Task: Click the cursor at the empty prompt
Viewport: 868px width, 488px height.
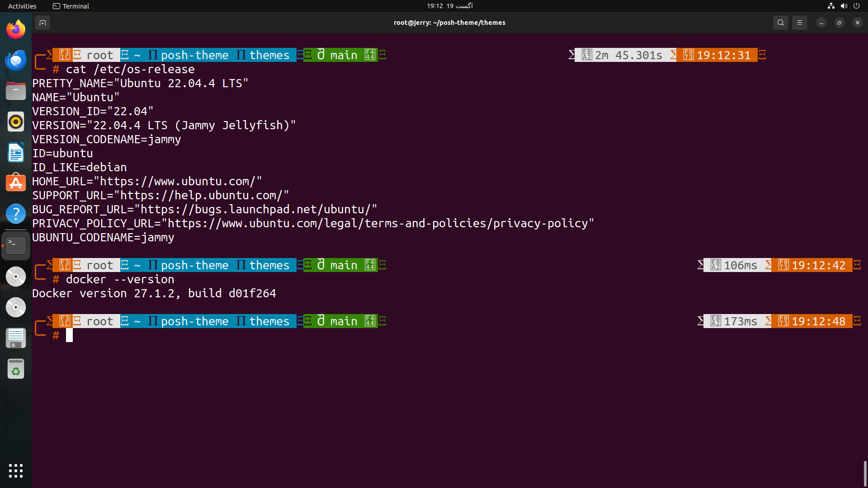Action: point(69,335)
